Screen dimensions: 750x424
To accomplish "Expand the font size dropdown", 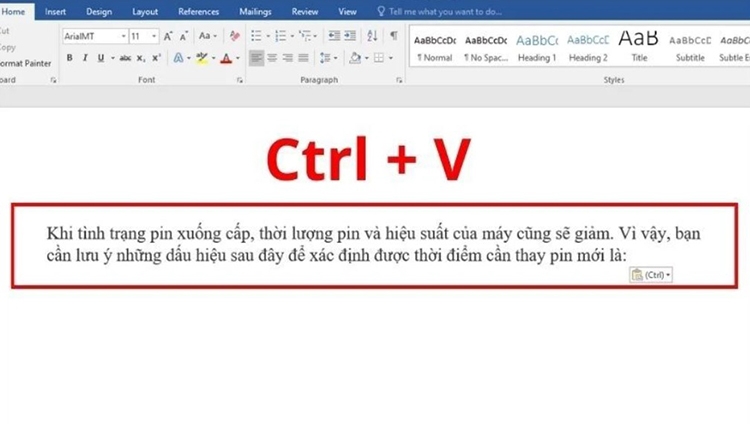I will pyautogui.click(x=154, y=36).
